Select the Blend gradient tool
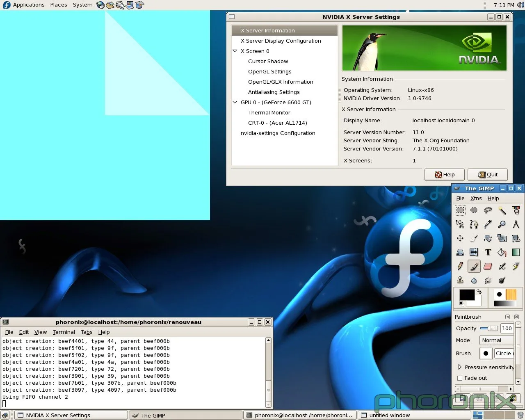The image size is (525, 420). (516, 252)
